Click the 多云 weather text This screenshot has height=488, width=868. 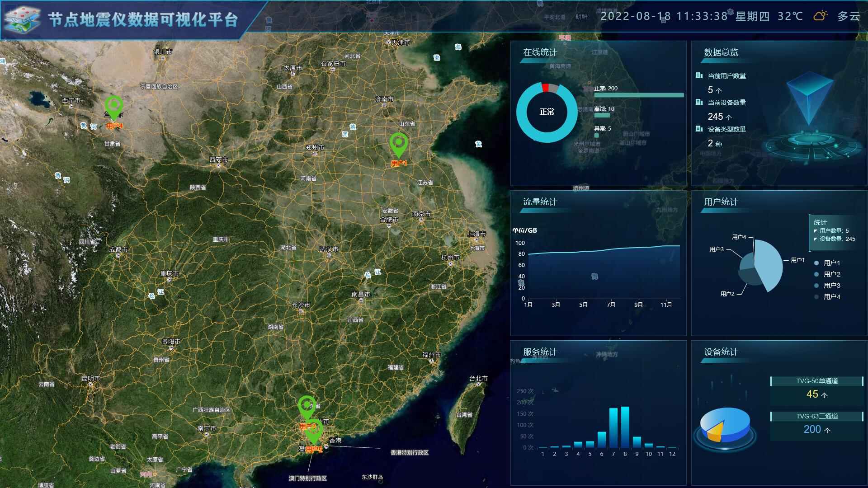(849, 16)
